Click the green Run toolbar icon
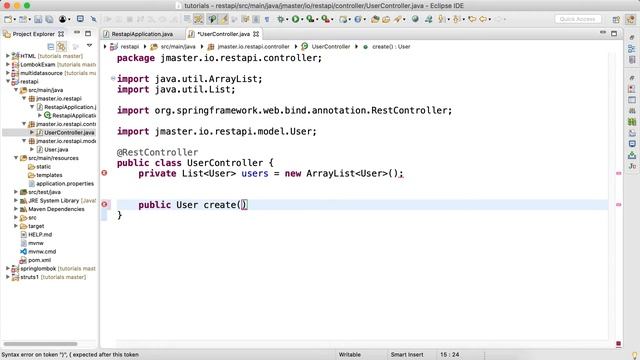 point(295,19)
